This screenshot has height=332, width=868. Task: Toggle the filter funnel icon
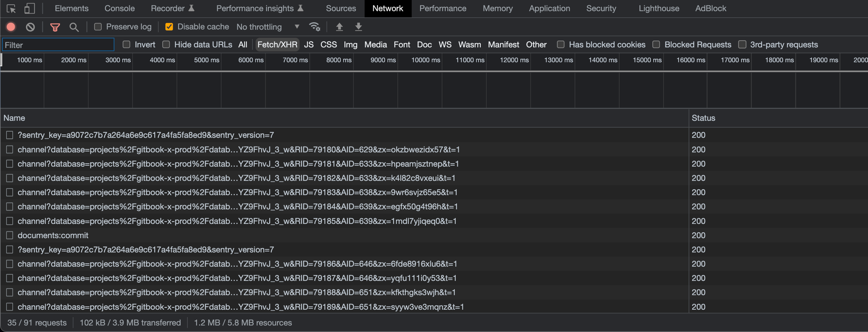point(55,27)
